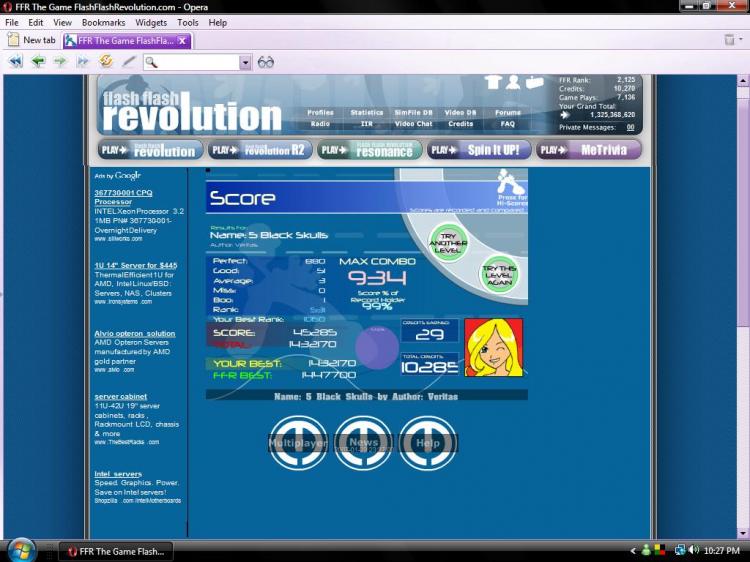Image resolution: width=750 pixels, height=562 pixels.
Task: Click the t-shirt store icon in header
Action: tap(493, 83)
